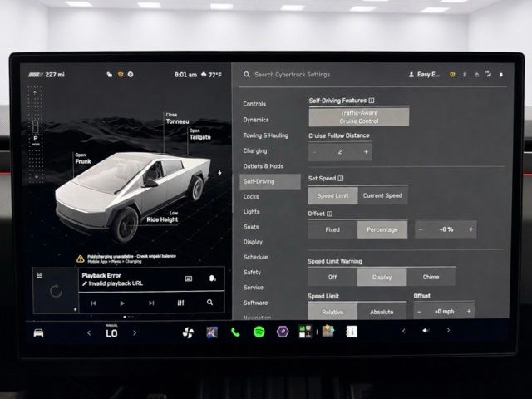
Task: Open the Charging settings menu
Action: coord(255,151)
